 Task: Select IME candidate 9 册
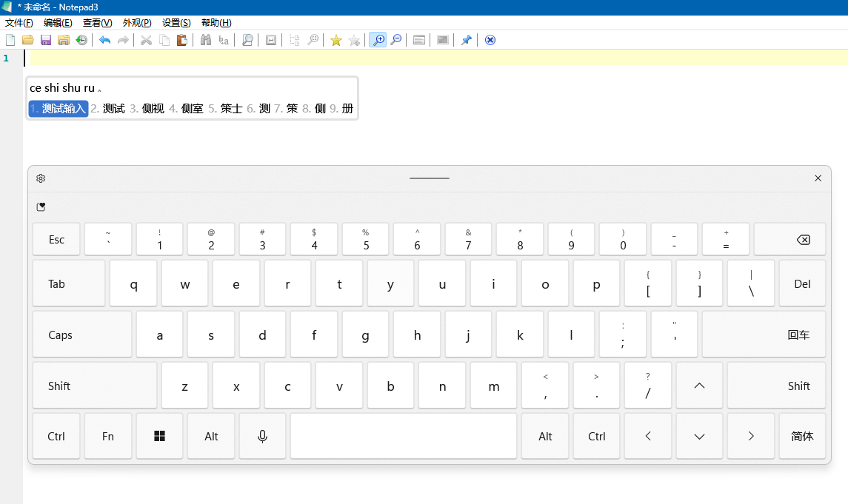pyautogui.click(x=342, y=109)
